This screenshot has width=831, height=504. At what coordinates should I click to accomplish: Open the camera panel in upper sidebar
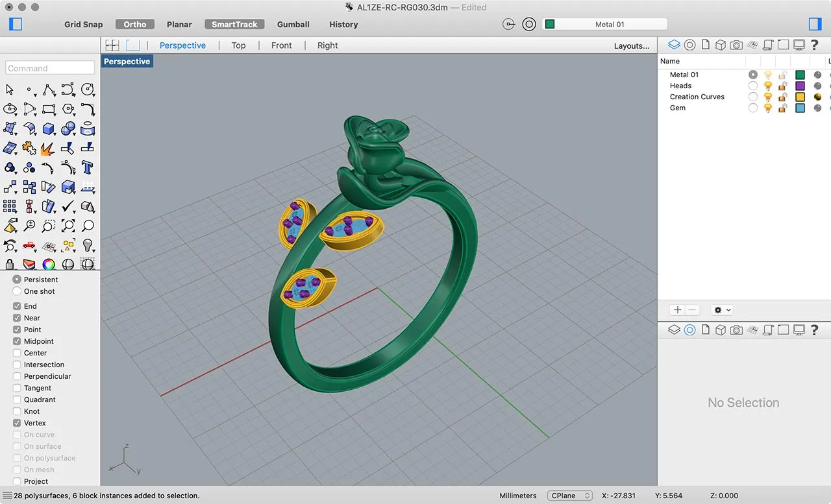736,45
